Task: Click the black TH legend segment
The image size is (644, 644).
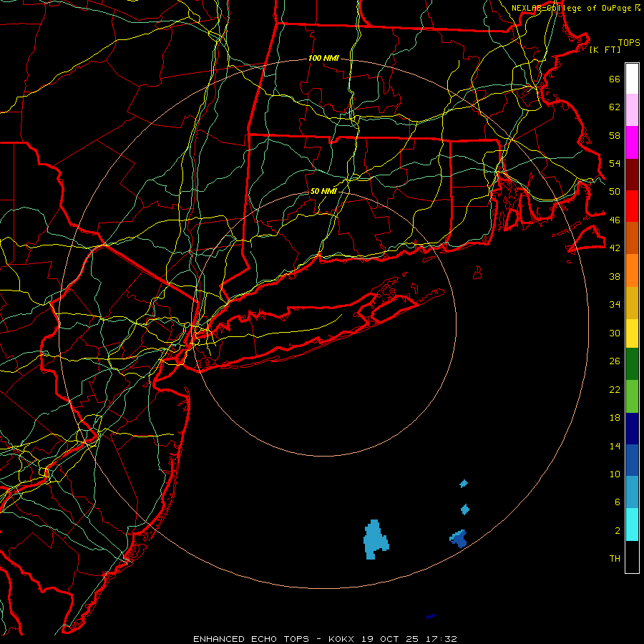Action: [632, 557]
